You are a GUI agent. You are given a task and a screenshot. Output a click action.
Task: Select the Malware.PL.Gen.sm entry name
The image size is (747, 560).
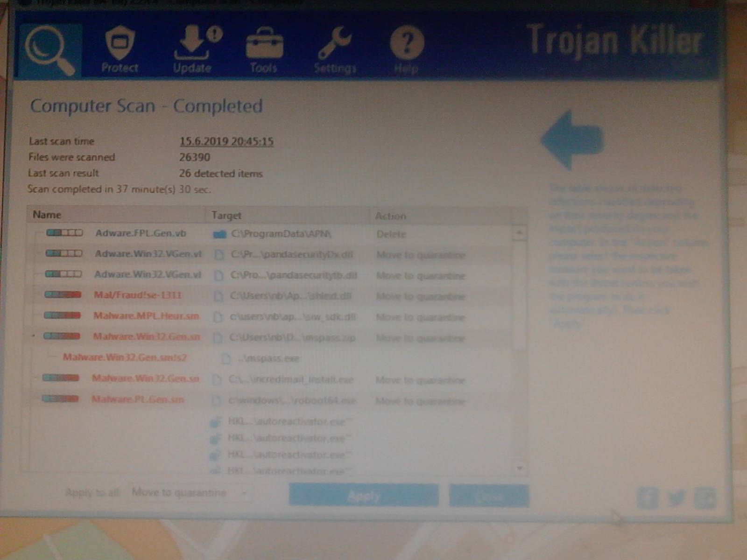tap(138, 399)
